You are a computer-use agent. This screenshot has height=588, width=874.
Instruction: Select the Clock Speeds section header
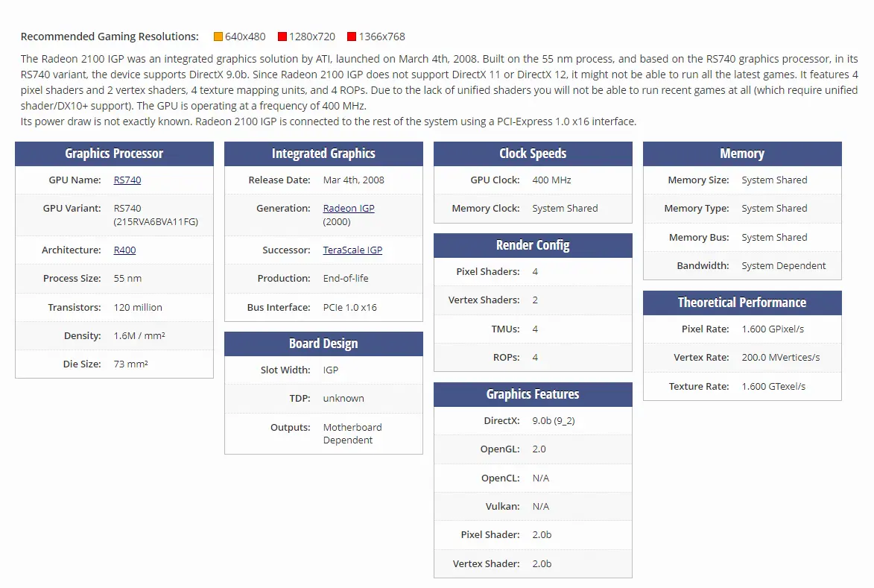[533, 154]
